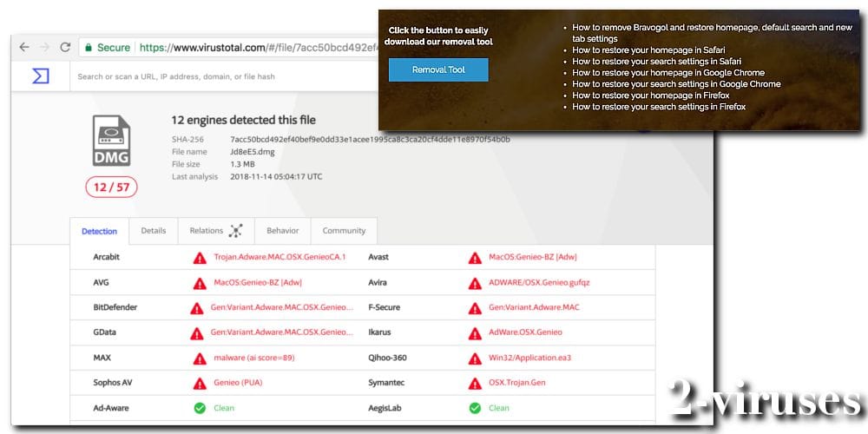Click Win32/Application.ea3 result
Viewport: 868px width, 434px height.
(529, 358)
